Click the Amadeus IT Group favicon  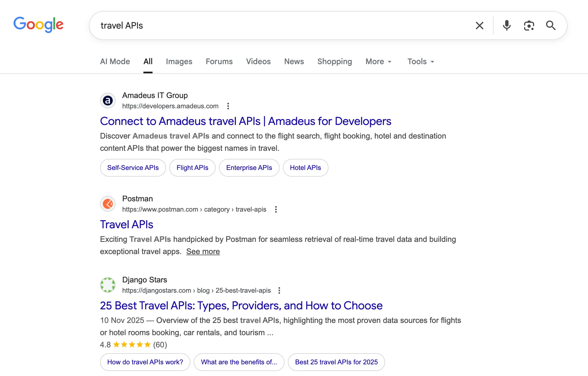[x=108, y=101]
